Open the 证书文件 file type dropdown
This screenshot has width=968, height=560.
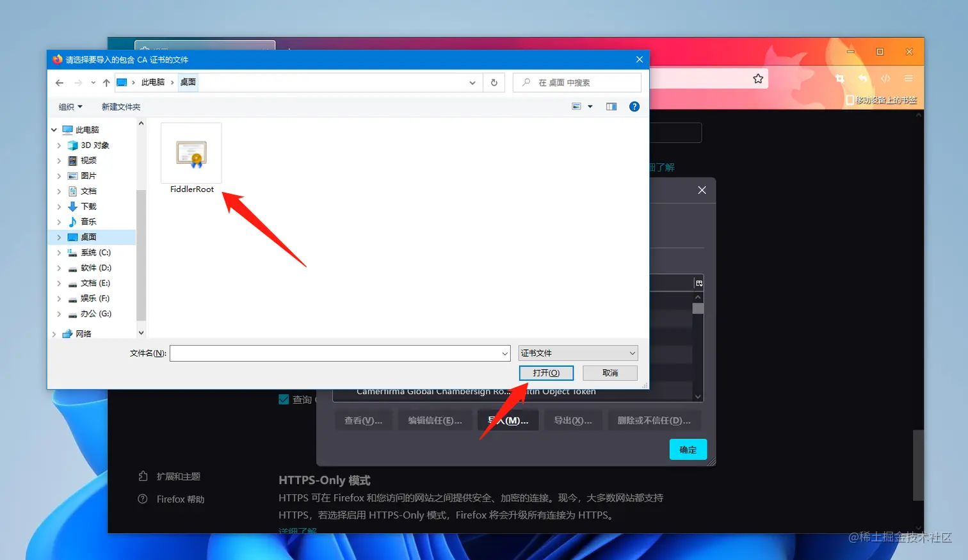(x=578, y=353)
